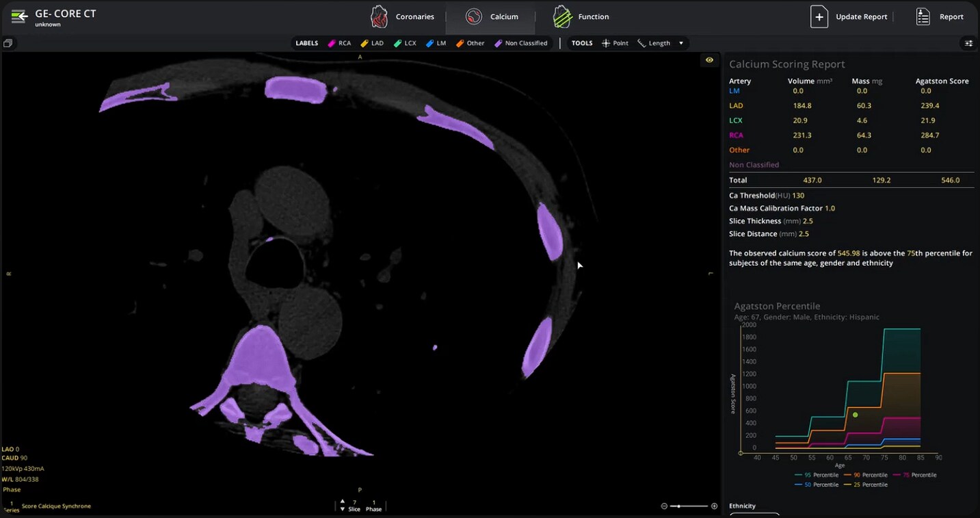Click the Calcium Scoring Report heading
Image resolution: width=980 pixels, height=518 pixels.
787,64
